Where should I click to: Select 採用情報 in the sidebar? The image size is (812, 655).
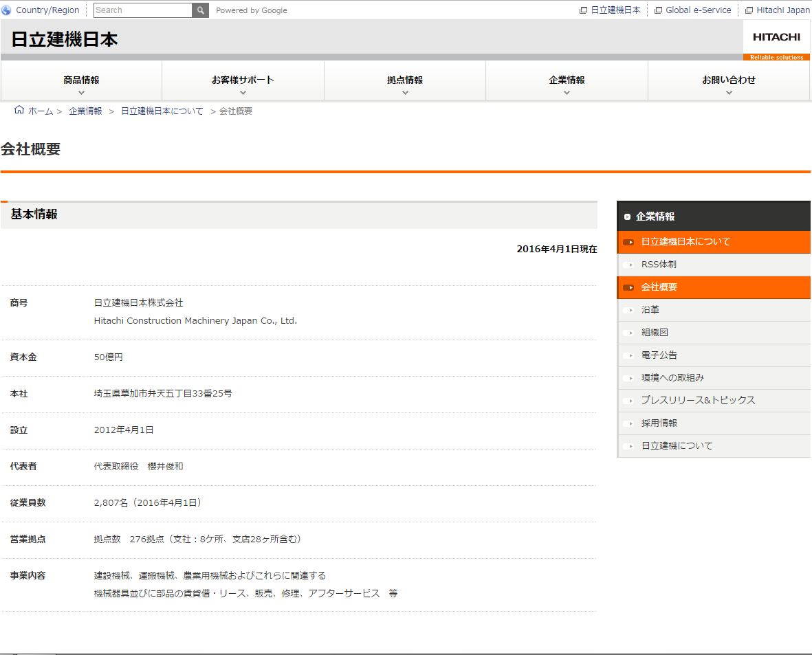pyautogui.click(x=659, y=423)
